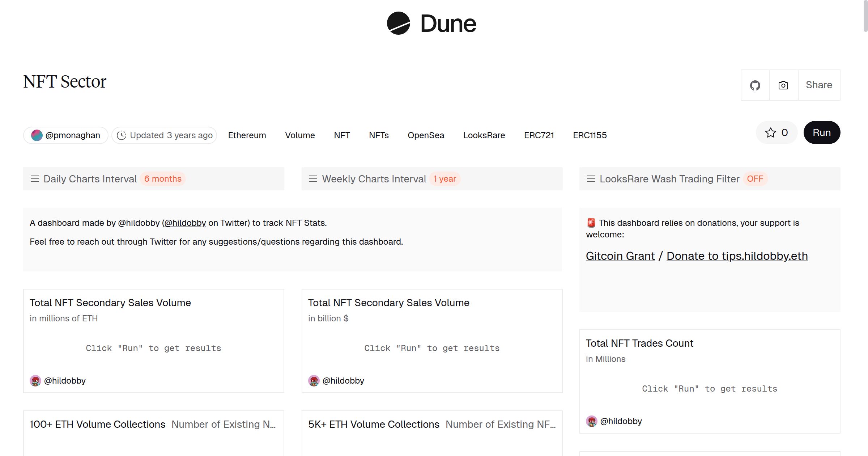The image size is (868, 456).
Task: Click the hamburger icon beside Weekly Charts Interval
Action: coord(313,179)
